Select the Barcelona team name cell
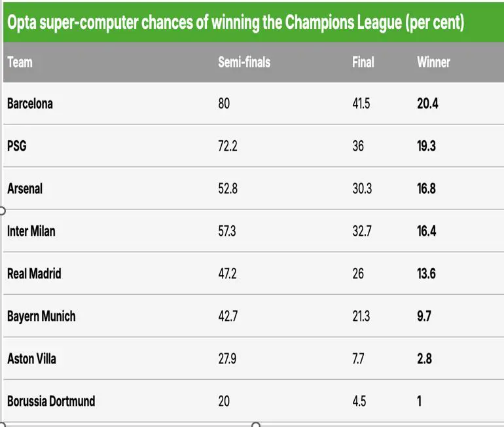Viewport: 504px width, 427px height. point(30,103)
